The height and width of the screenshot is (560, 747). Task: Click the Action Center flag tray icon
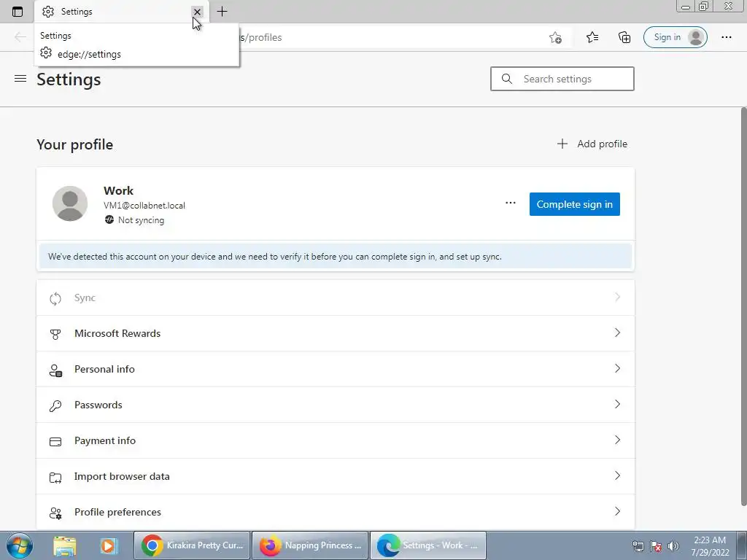(656, 546)
